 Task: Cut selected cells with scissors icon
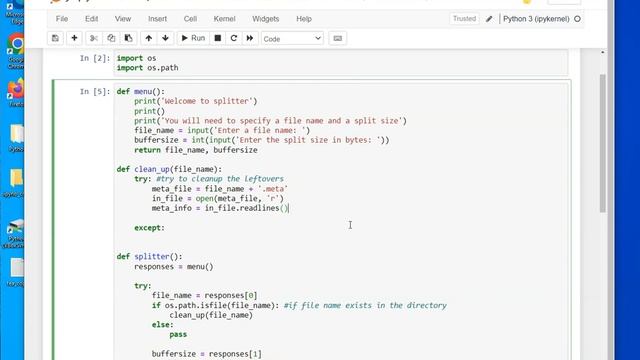coord(93,38)
